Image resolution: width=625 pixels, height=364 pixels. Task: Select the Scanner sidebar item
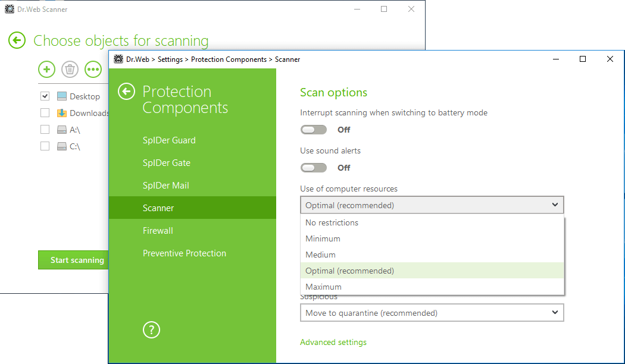tap(192, 208)
